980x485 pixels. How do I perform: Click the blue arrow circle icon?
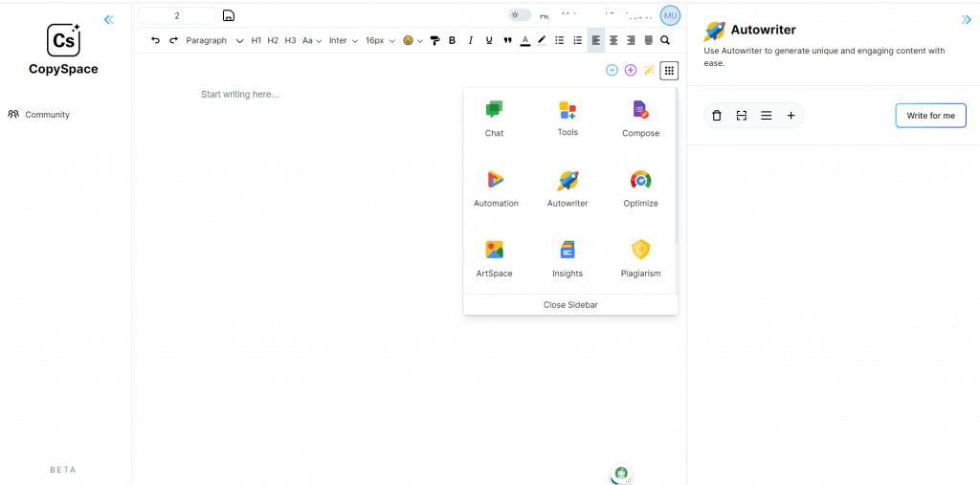coord(612,71)
